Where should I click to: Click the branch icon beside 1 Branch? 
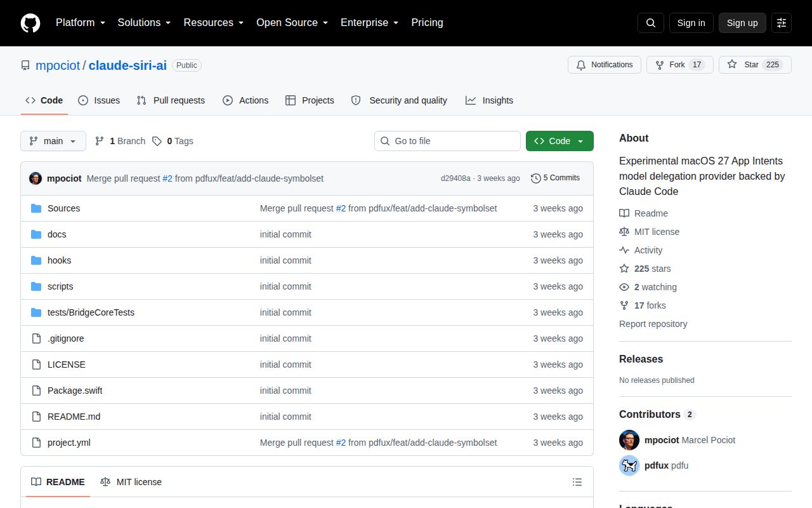pos(100,141)
